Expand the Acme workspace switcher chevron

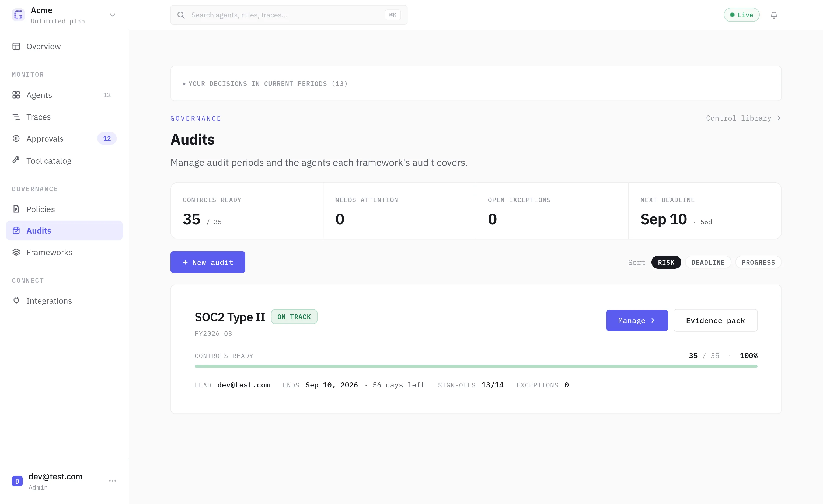click(x=113, y=15)
